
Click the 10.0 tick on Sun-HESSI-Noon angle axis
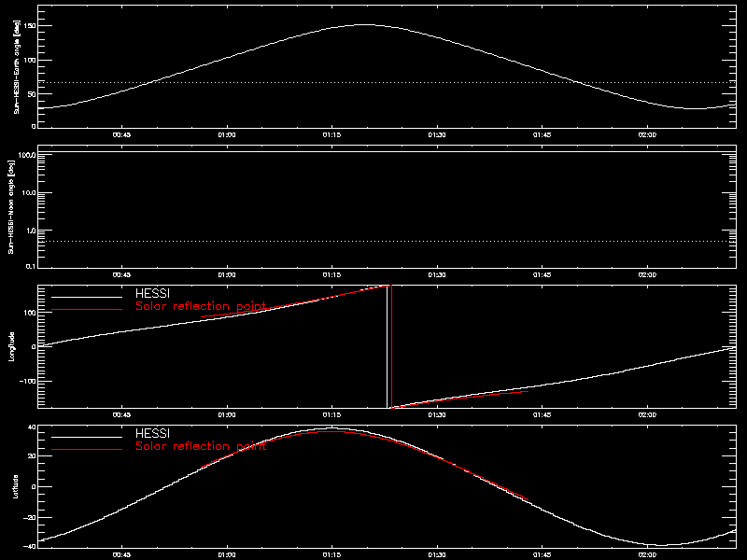pyautogui.click(x=29, y=193)
